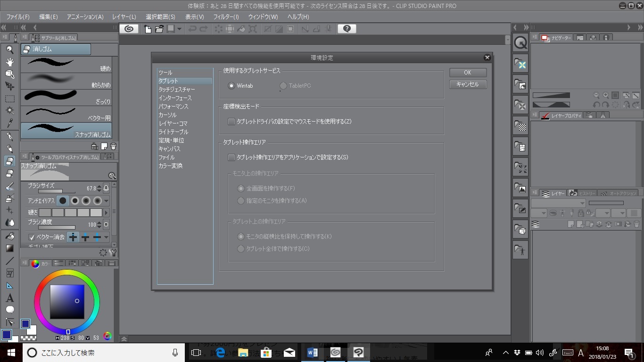
Task: Open the レイヤー(L) menu
Action: pyautogui.click(x=124, y=17)
